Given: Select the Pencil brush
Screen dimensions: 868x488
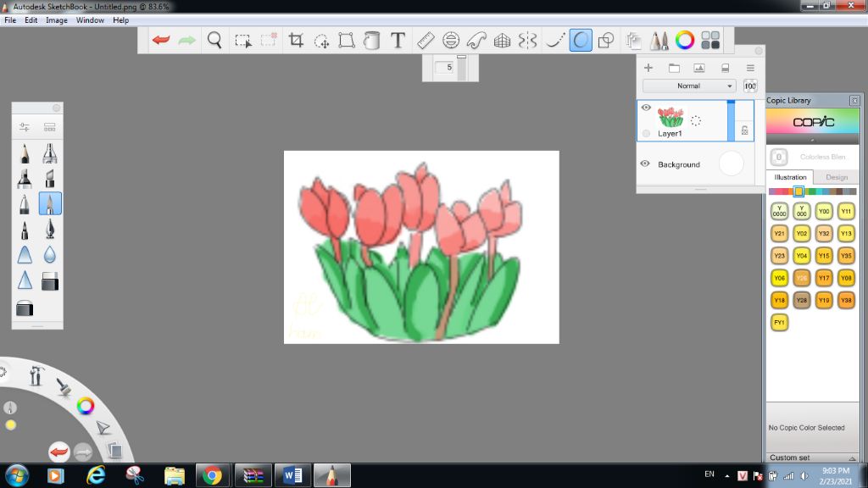Looking at the screenshot, I should 25,154.
